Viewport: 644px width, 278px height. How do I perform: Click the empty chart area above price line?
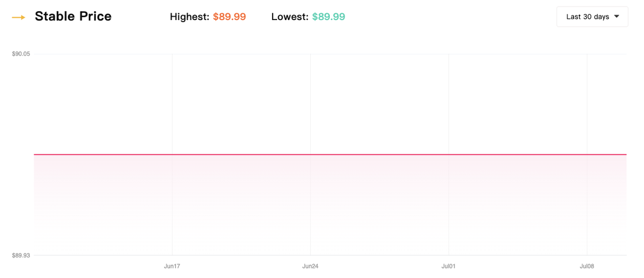coord(330,104)
